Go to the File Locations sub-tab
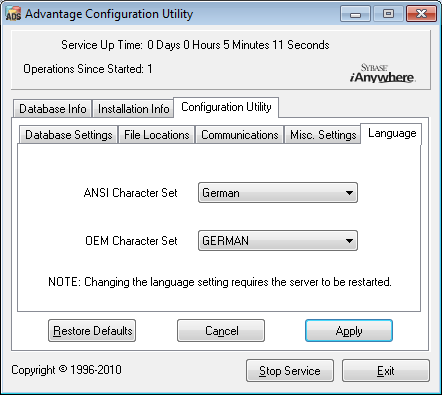 coord(157,135)
